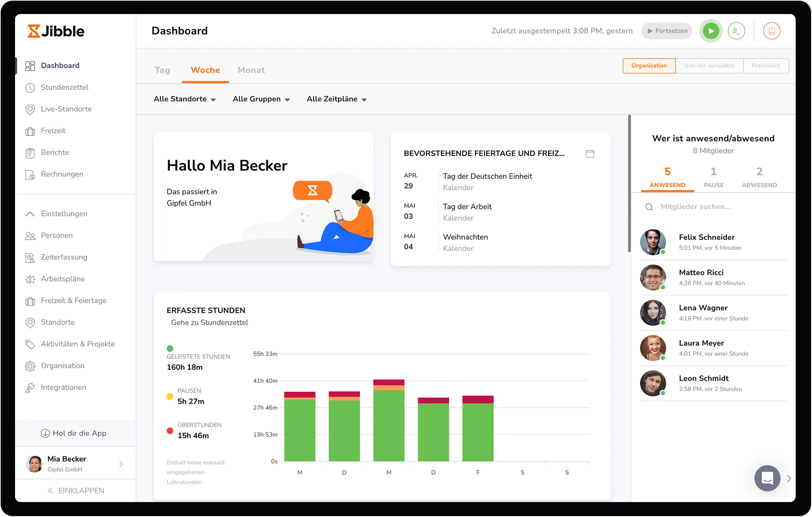The image size is (812, 517).
Task: Follow the Gehe zu Stundenzettel link
Action: tap(209, 323)
